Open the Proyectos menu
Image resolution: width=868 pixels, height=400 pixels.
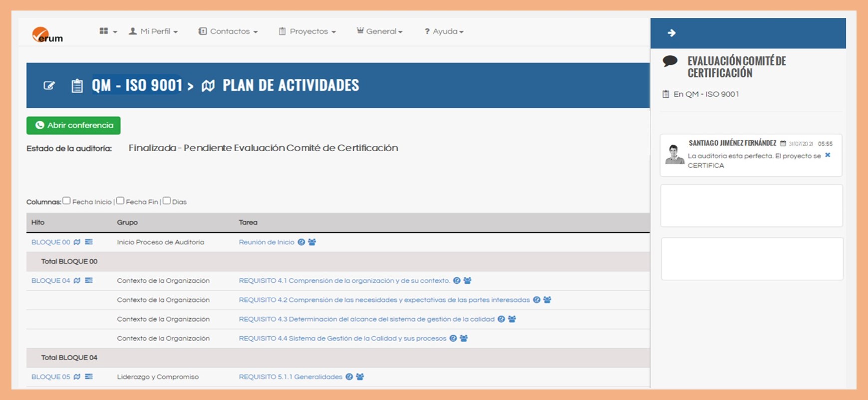click(307, 31)
